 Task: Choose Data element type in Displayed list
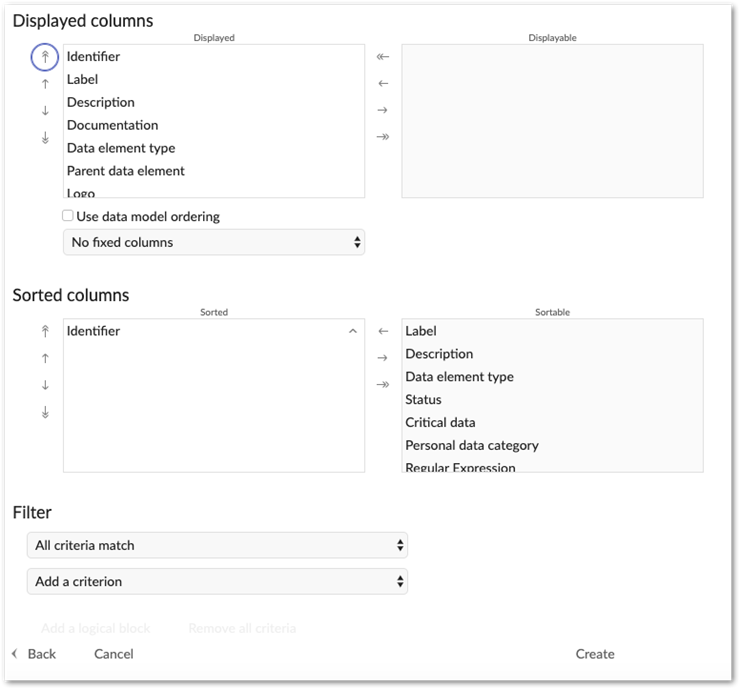click(x=121, y=148)
